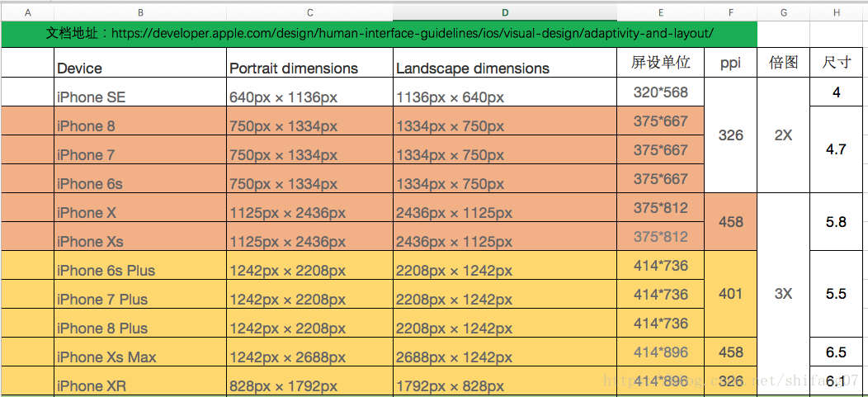
Task: Click iPhone 8 Plus row '414*736' cell
Action: click(661, 323)
